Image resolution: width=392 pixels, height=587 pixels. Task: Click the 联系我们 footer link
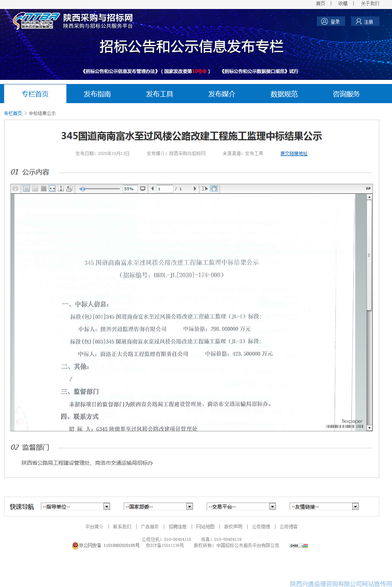pos(122,527)
